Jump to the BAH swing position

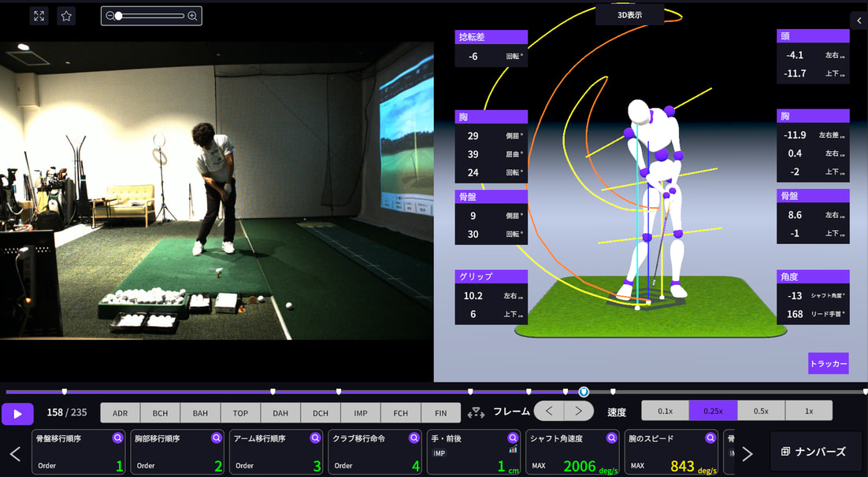click(x=200, y=412)
